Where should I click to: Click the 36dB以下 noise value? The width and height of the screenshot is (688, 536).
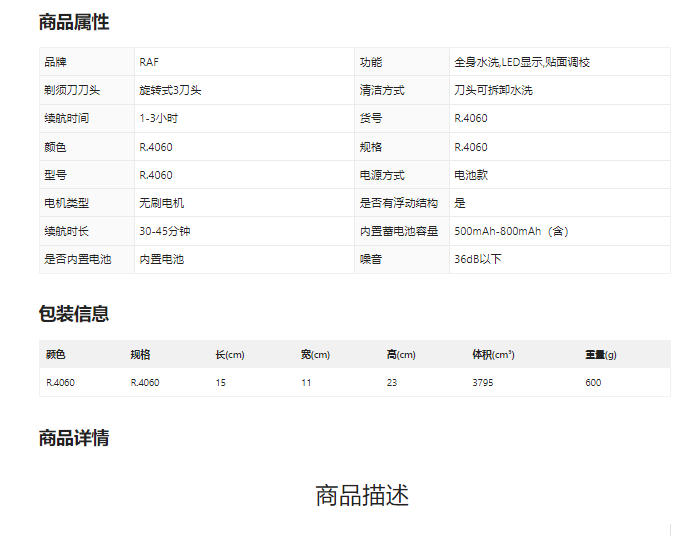(478, 259)
